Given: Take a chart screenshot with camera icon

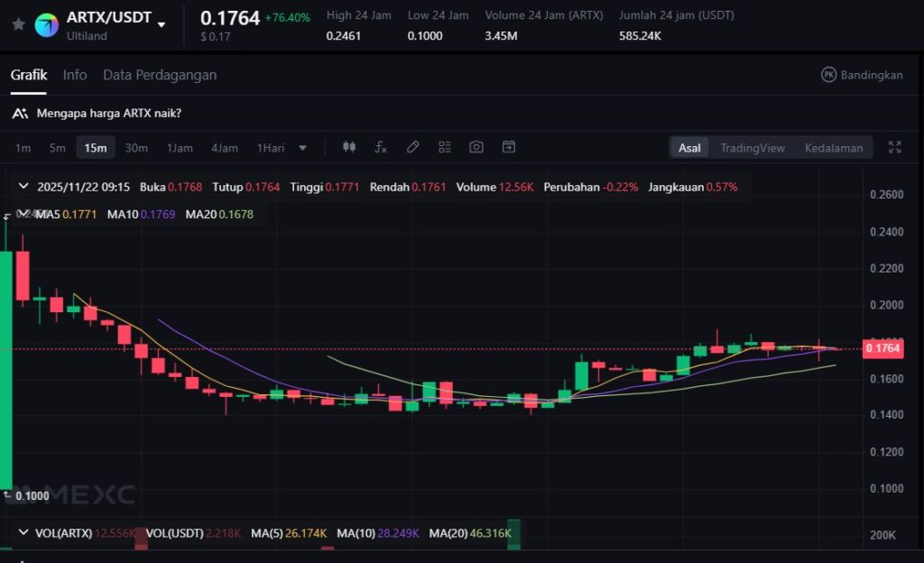Looking at the screenshot, I should (x=476, y=147).
